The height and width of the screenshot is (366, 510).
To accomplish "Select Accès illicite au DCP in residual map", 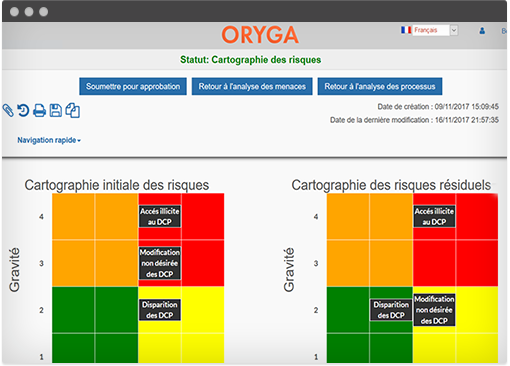I will pyautogui.click(x=434, y=216).
